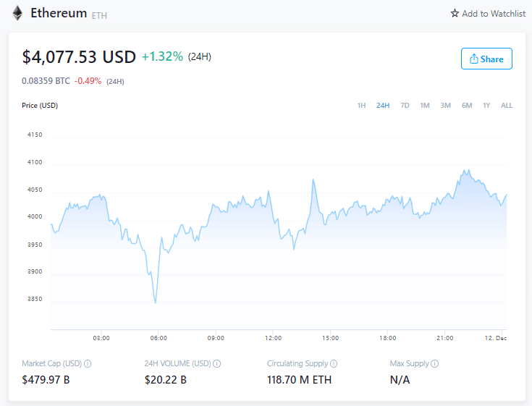Image resolution: width=532 pixels, height=406 pixels.
Task: Click the 21:00 time axis label
Action: coord(445,338)
